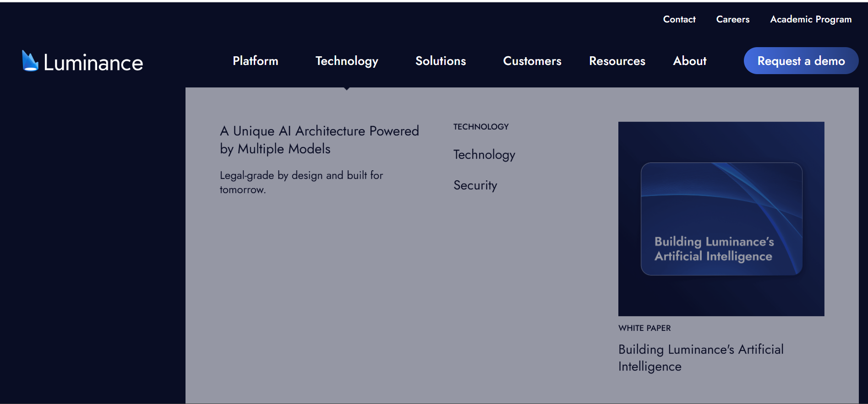Screen dimensions: 868x404
Task: Open the Contact page link
Action: click(679, 19)
